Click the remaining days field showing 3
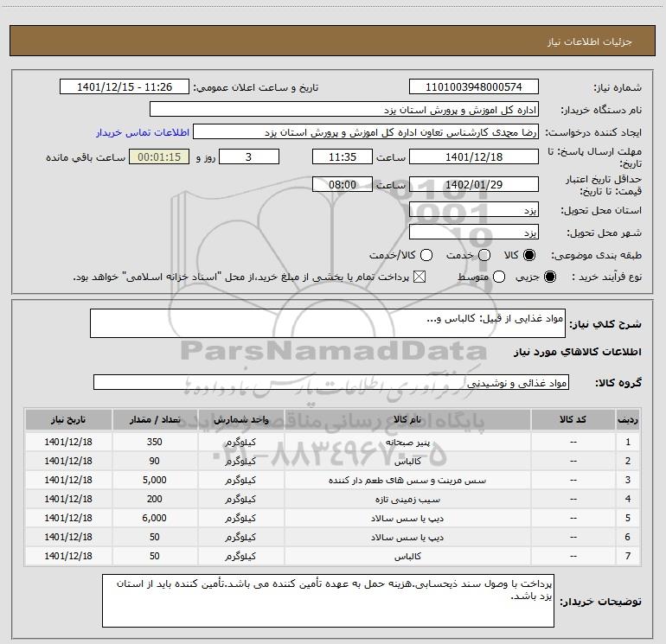 249,156
